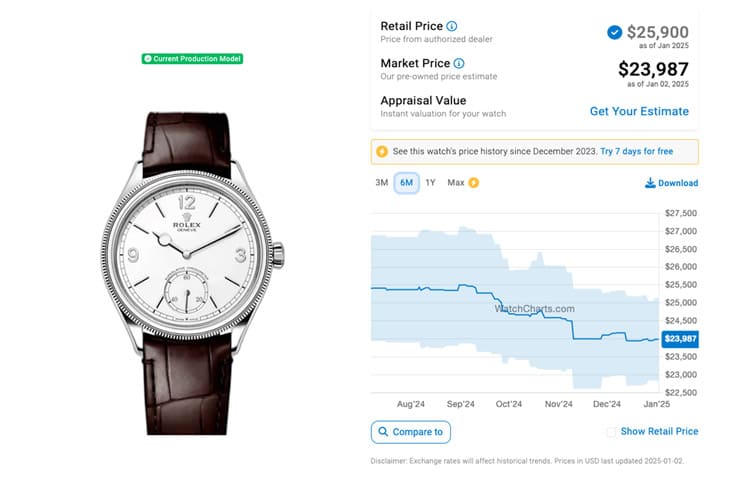The height and width of the screenshot is (482, 730).
Task: Click the Market Price info icon
Action: 458,63
